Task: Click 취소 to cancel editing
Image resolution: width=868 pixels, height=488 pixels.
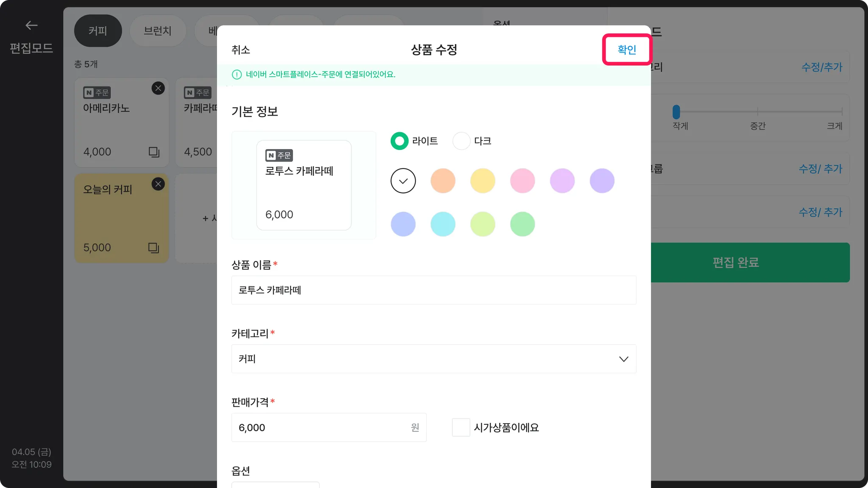Action: 241,50
